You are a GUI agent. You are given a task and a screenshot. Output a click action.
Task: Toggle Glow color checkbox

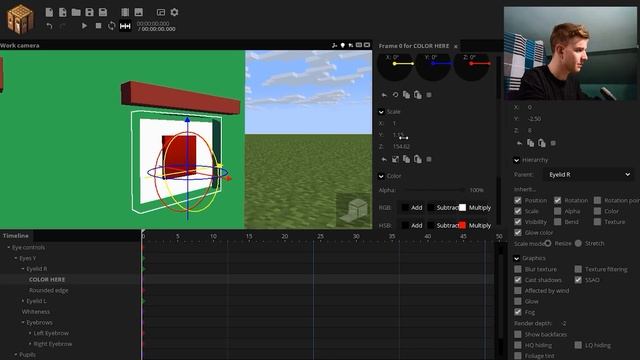[x=518, y=232]
